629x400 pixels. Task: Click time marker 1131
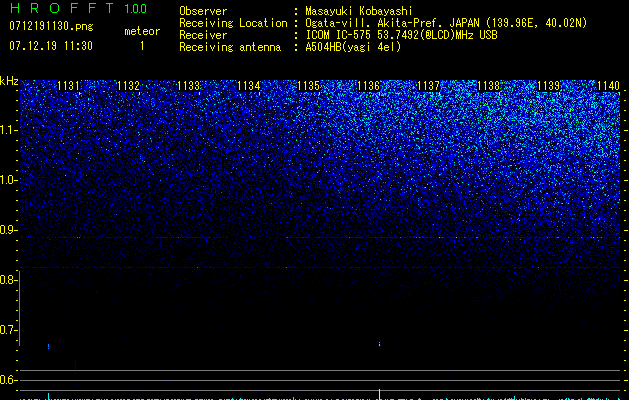pos(69,86)
